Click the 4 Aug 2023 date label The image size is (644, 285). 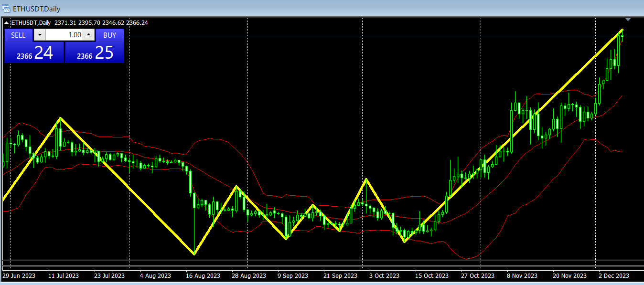(155, 276)
